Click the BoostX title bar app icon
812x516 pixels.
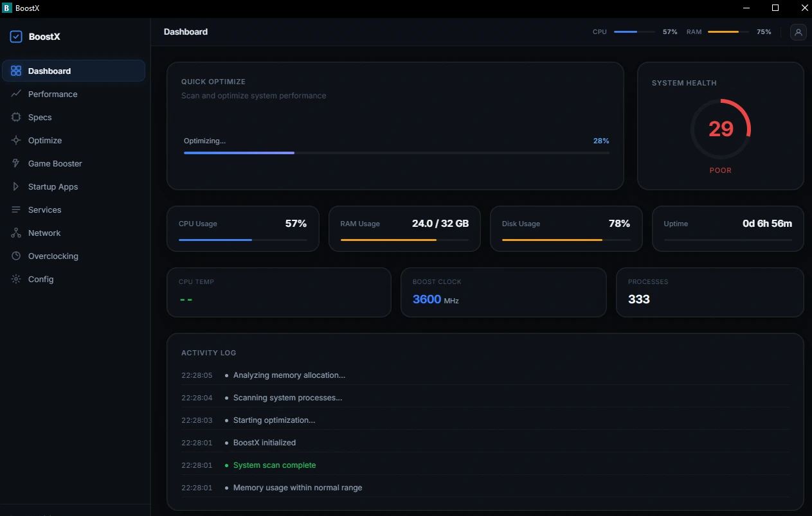8,8
